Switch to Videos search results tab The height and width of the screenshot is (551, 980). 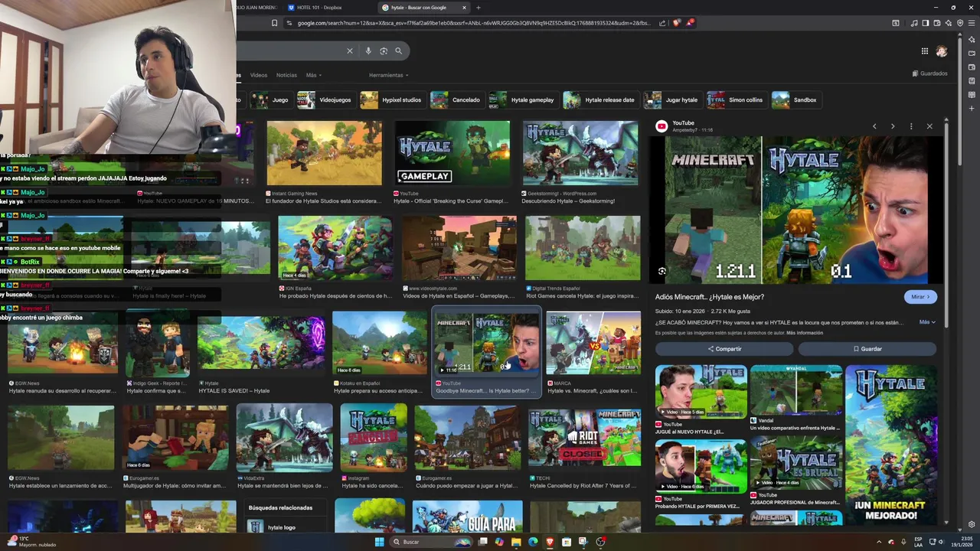259,75
